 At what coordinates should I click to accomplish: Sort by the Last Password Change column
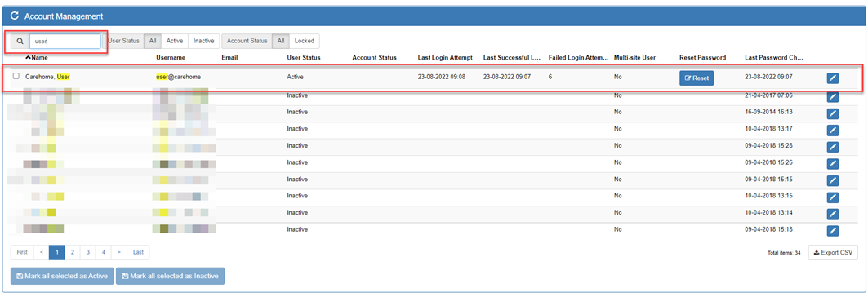click(x=774, y=57)
